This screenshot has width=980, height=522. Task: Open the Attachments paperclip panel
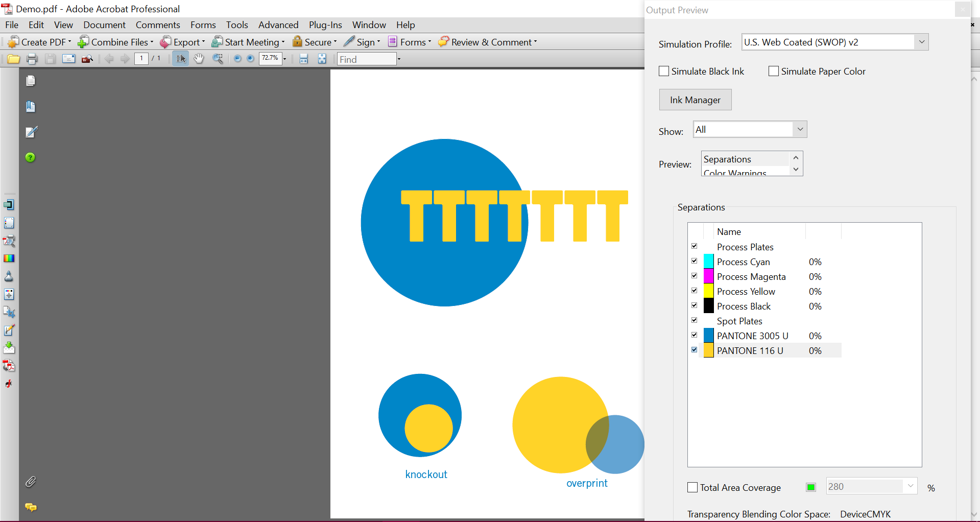31,482
